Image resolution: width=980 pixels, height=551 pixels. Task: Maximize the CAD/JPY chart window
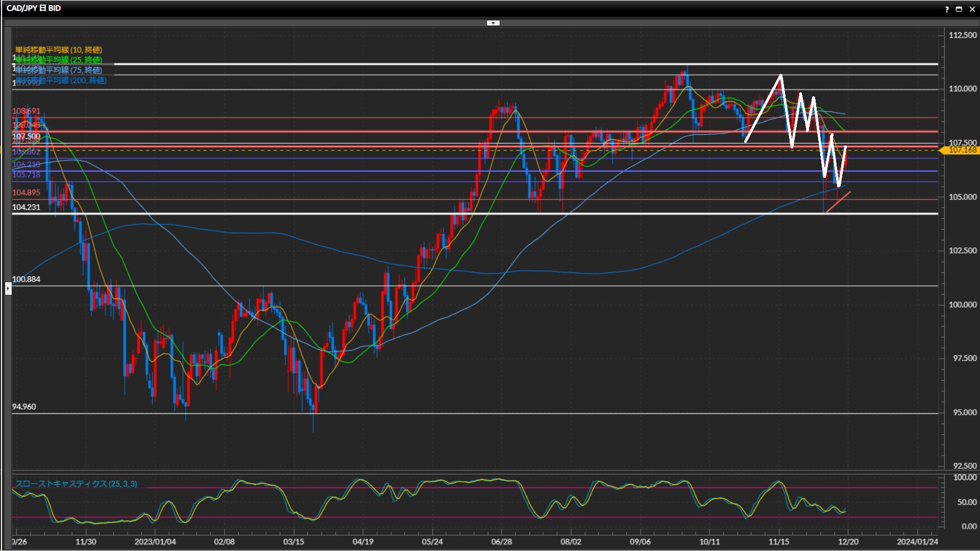coord(959,9)
